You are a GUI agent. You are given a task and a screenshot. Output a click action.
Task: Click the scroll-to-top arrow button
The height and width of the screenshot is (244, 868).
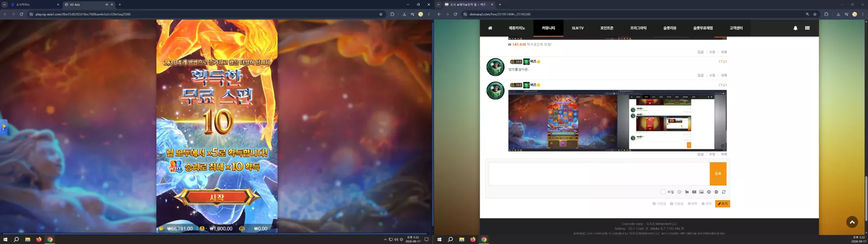(852, 222)
